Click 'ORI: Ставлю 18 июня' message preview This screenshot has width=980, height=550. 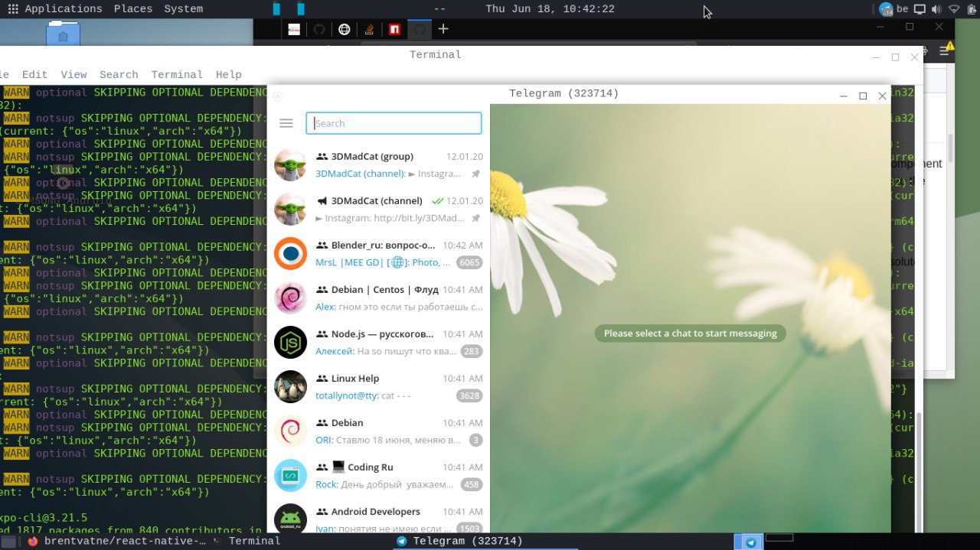[x=387, y=440]
